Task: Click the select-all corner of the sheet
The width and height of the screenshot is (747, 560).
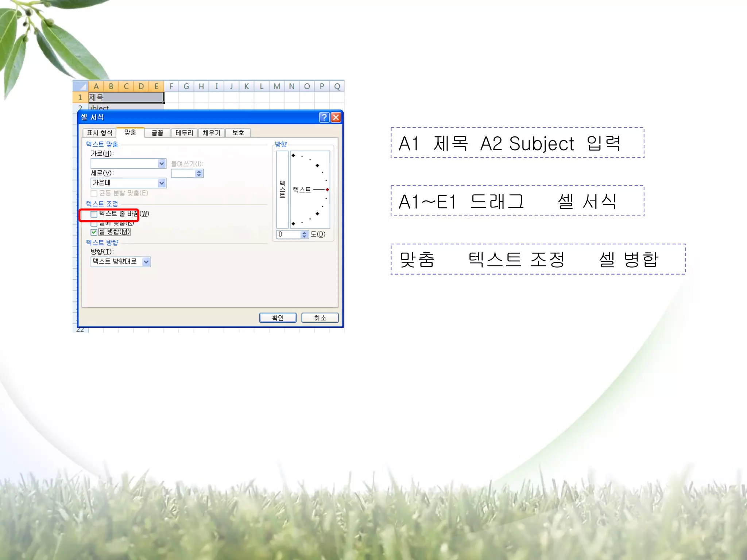Action: click(81, 86)
